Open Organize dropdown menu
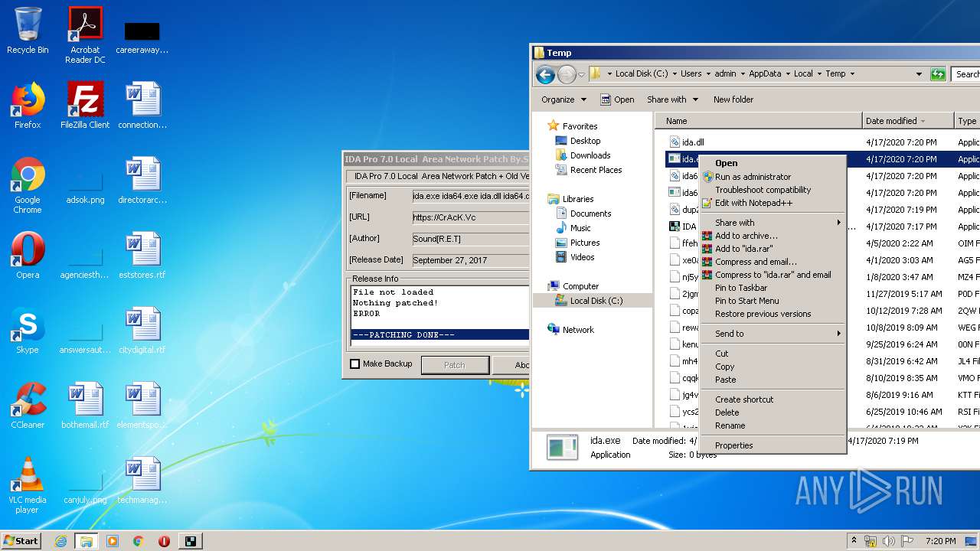This screenshot has width=980, height=551. [563, 99]
